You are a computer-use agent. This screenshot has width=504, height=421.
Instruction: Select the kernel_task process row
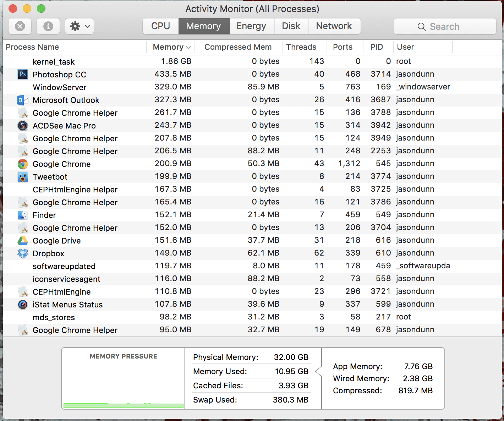[x=252, y=61]
